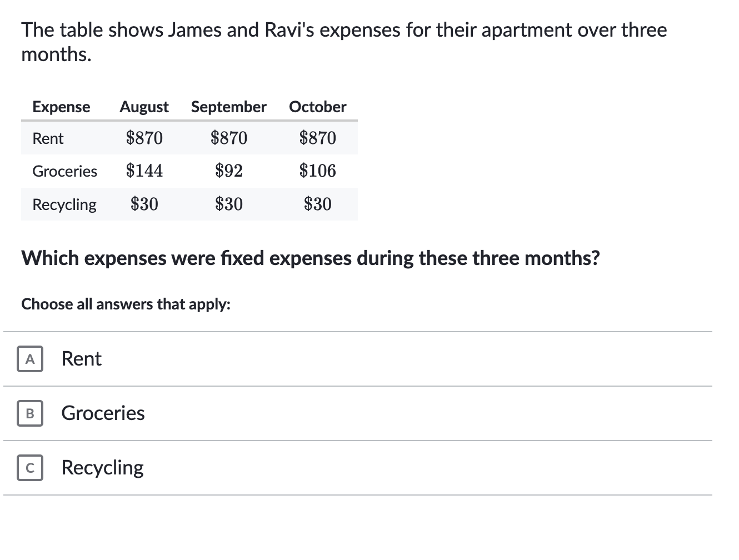739x560 pixels.
Task: Check answer box A for Rent
Action: (30, 359)
